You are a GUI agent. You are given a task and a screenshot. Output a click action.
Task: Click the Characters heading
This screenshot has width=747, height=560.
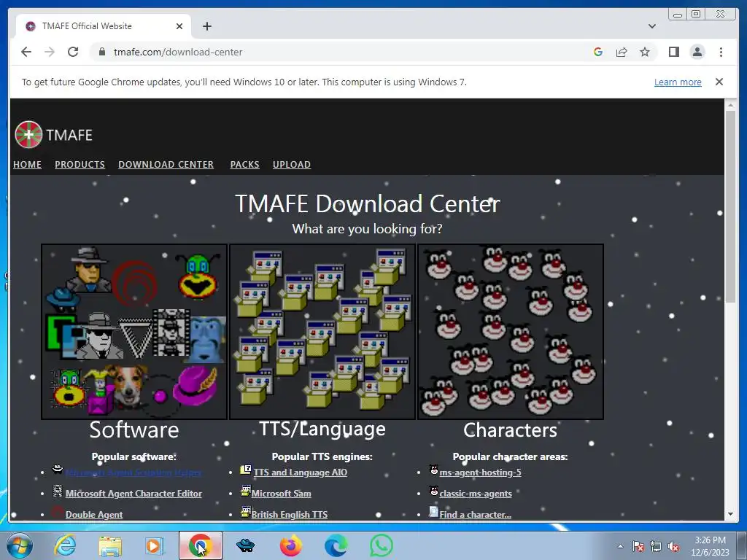pyautogui.click(x=510, y=430)
